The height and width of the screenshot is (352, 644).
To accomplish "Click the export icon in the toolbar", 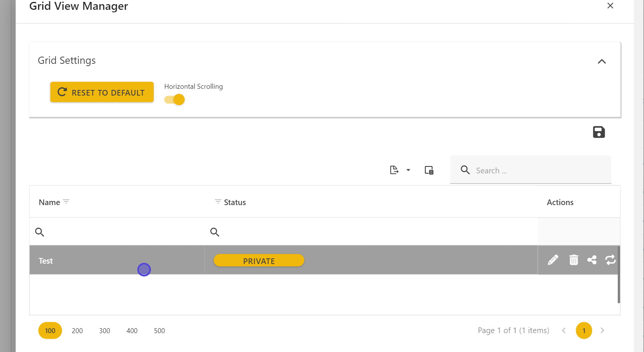I will coord(394,170).
